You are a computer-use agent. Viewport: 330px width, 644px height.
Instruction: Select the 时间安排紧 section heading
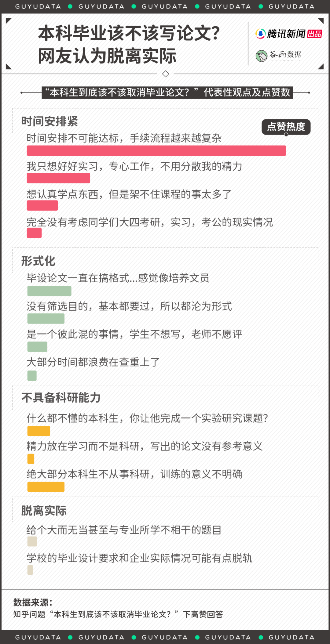(50, 121)
